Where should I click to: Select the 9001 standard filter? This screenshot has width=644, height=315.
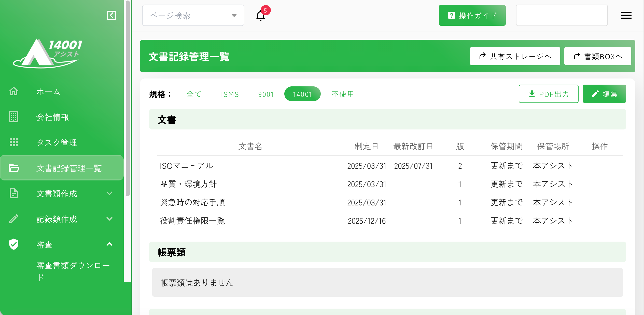[266, 94]
